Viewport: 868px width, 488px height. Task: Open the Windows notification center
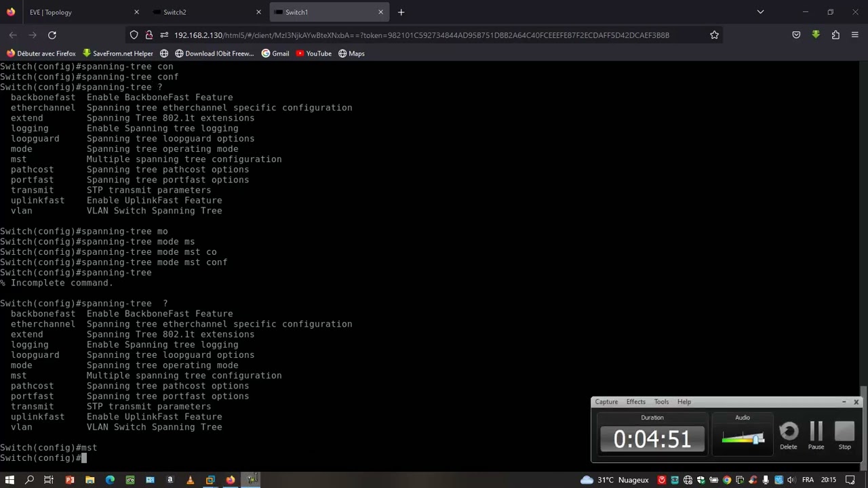point(850,480)
